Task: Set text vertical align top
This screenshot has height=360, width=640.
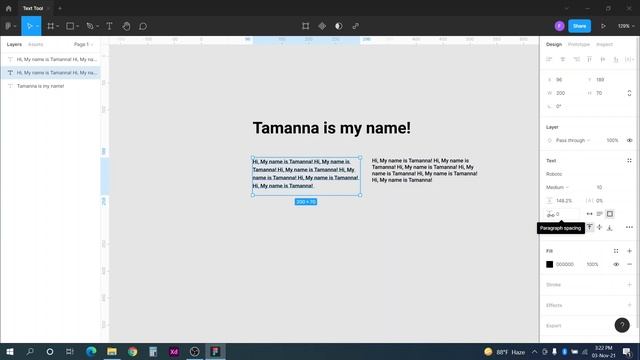Action: click(x=589, y=227)
